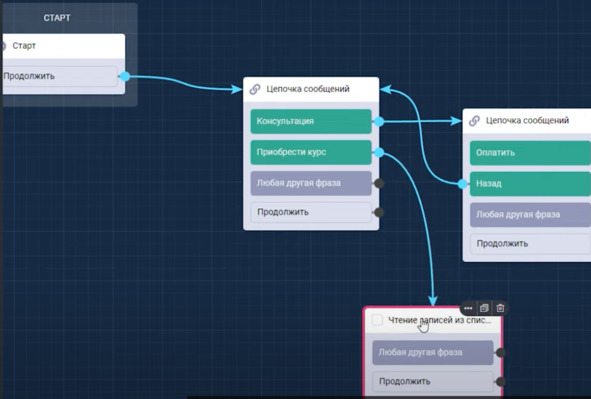The height and width of the screenshot is (399, 591).
Task: Duplicate the selected block with copy icon
Action: tap(484, 308)
